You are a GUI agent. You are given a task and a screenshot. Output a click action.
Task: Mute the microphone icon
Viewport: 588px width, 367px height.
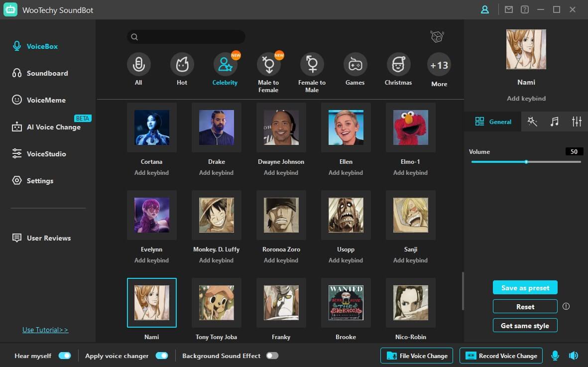[x=555, y=356]
